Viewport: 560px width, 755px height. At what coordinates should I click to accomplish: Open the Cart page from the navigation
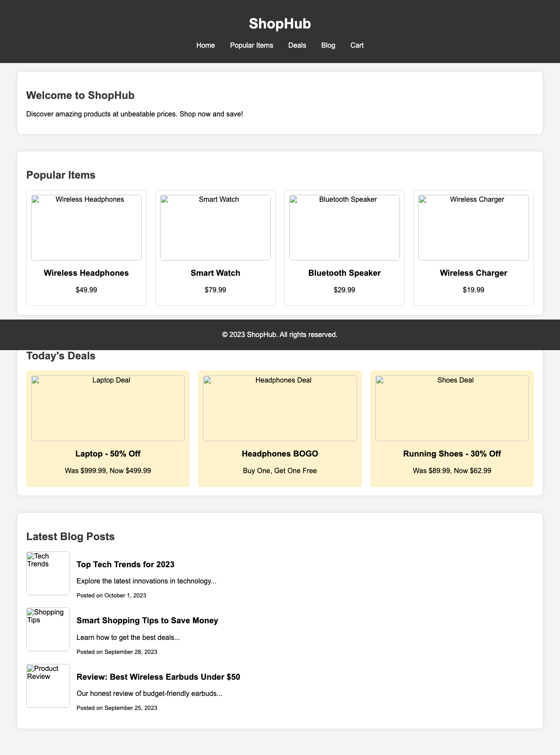(357, 45)
